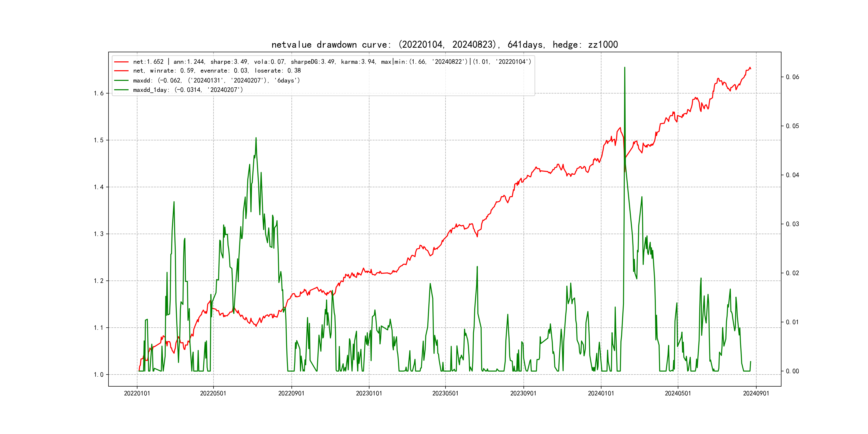
Task: Click the chart title text
Action: [x=444, y=44]
